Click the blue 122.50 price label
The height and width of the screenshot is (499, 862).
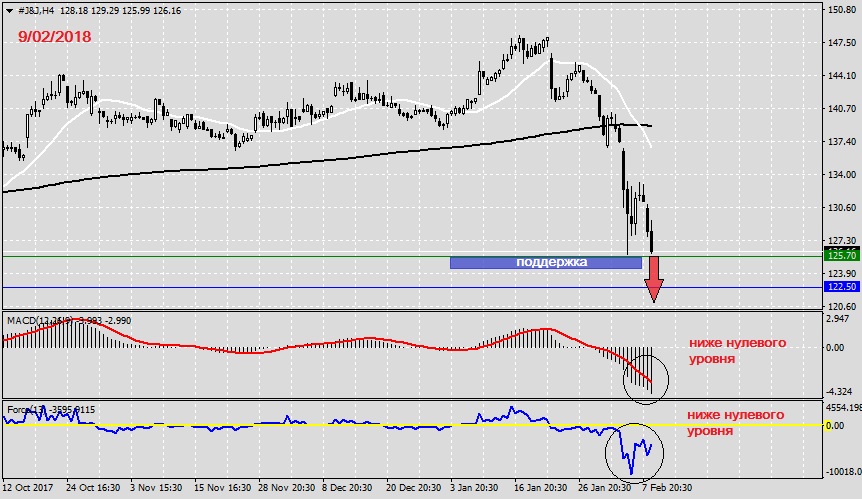(840, 288)
